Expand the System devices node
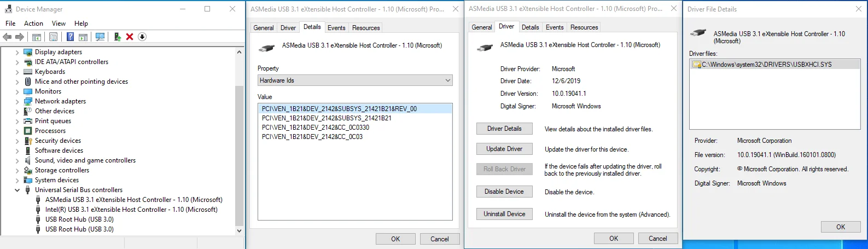 (x=17, y=181)
